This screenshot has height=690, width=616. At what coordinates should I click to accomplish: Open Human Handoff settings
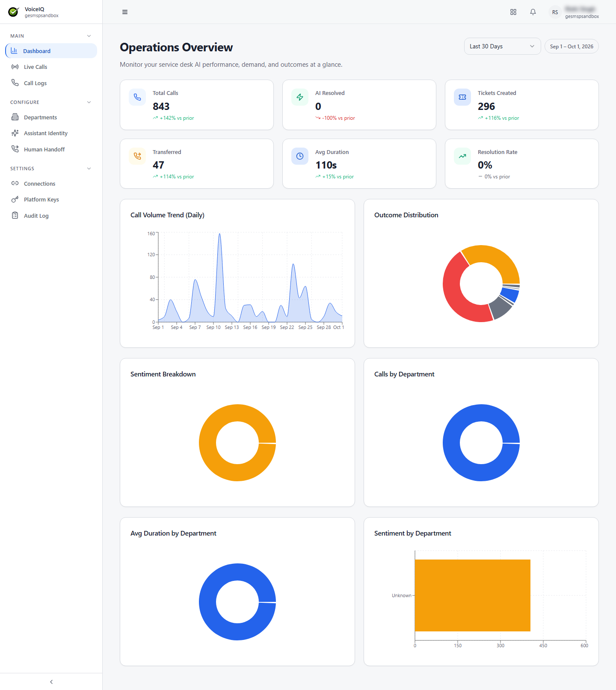pyautogui.click(x=51, y=149)
